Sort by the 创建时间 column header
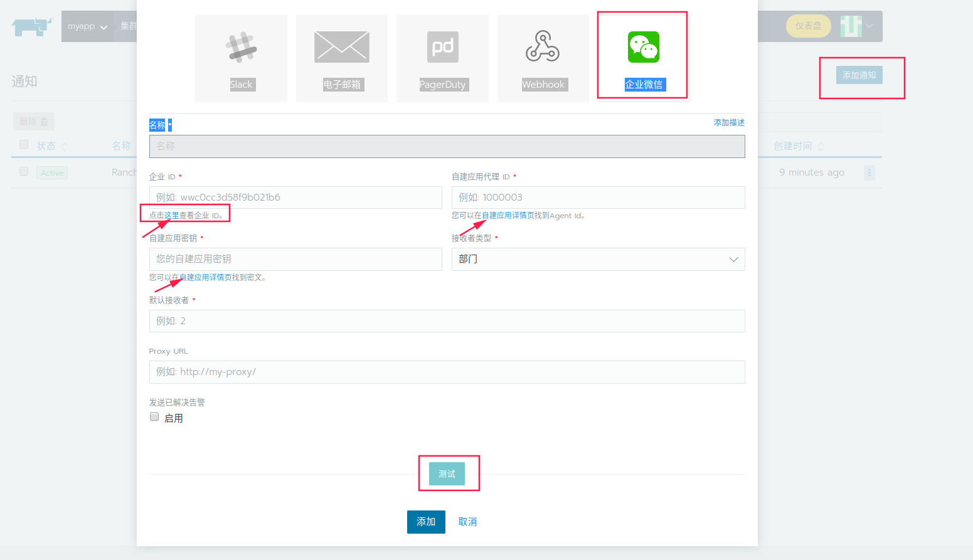 click(x=799, y=146)
